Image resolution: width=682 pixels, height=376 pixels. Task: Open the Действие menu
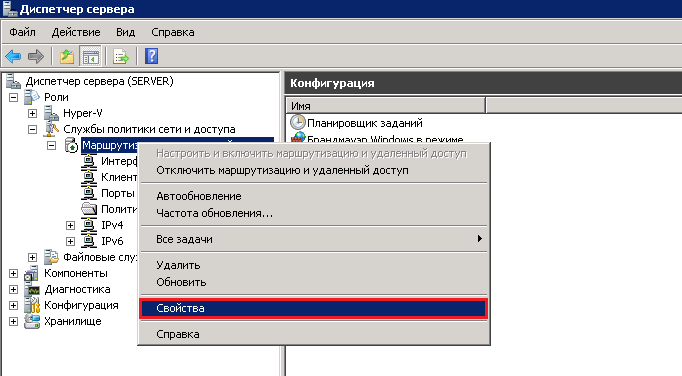point(76,32)
